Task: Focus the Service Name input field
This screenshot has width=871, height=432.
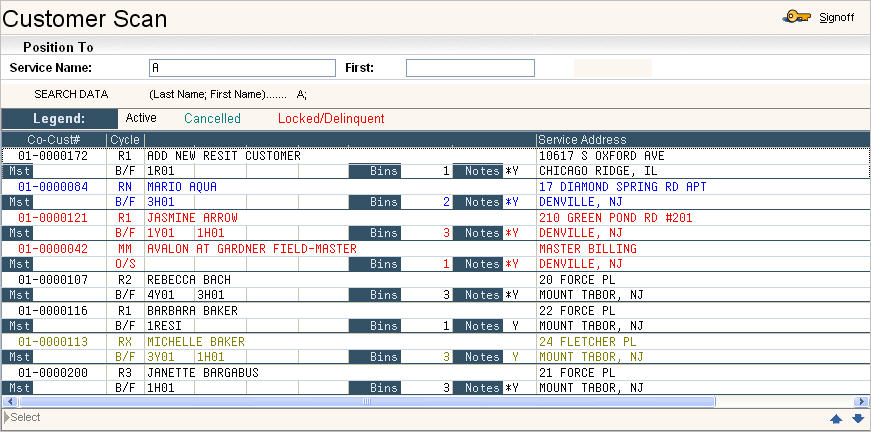Action: click(x=242, y=68)
